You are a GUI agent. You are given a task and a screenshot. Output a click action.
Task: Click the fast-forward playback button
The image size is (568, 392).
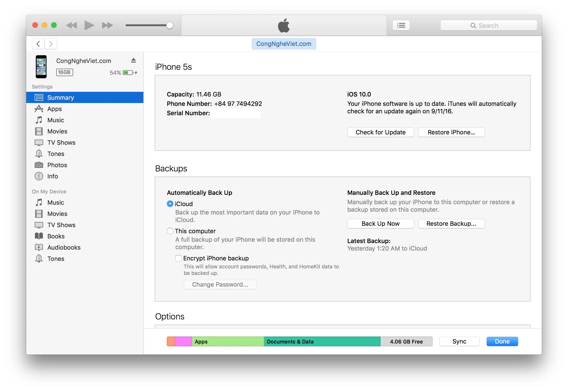click(x=107, y=25)
